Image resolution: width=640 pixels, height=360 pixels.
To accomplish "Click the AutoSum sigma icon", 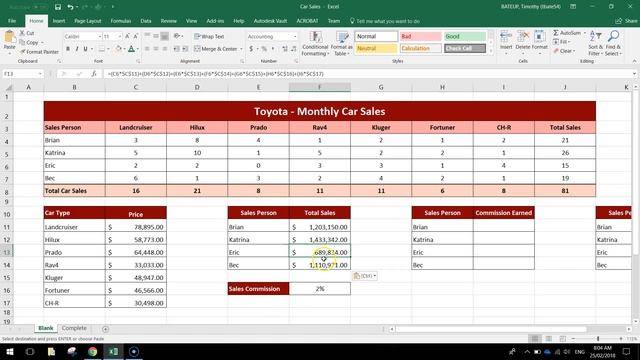I will [556, 33].
